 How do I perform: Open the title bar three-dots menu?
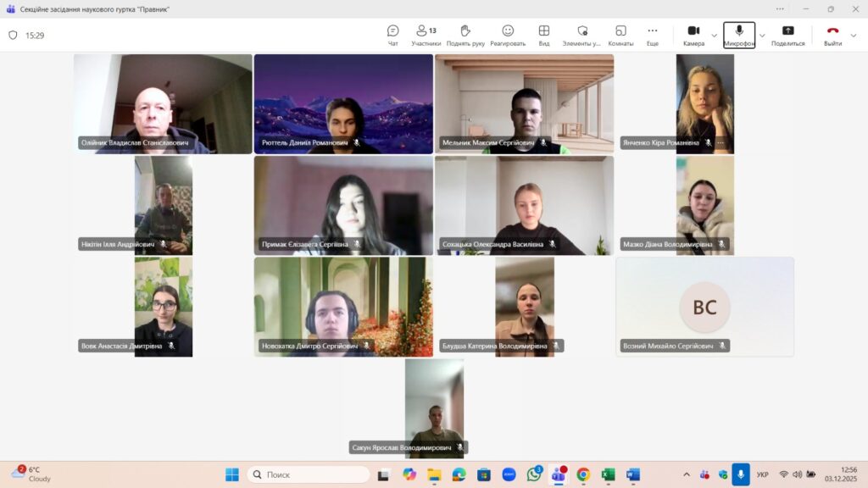click(780, 8)
